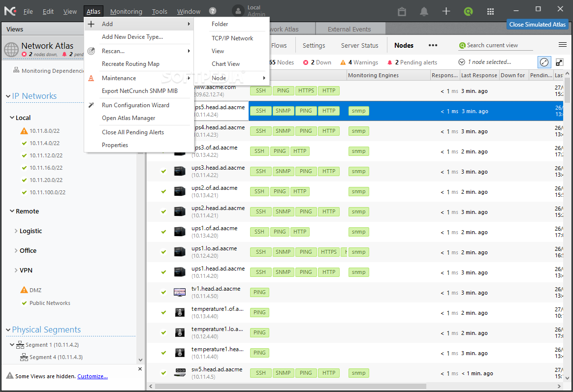This screenshot has height=392, width=573.
Task: Open the External Events tab
Action: coord(349,29)
